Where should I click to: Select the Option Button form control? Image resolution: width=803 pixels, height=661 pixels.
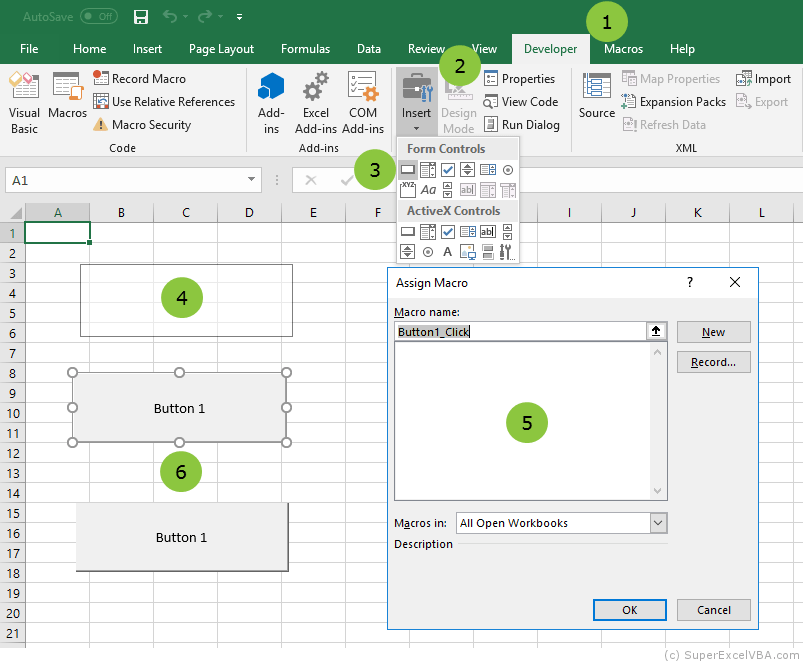click(x=506, y=170)
